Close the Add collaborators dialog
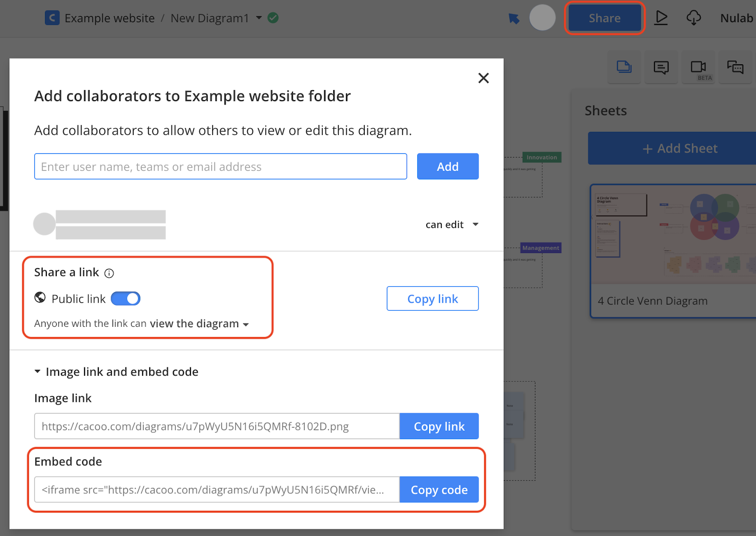The image size is (756, 536). point(483,78)
